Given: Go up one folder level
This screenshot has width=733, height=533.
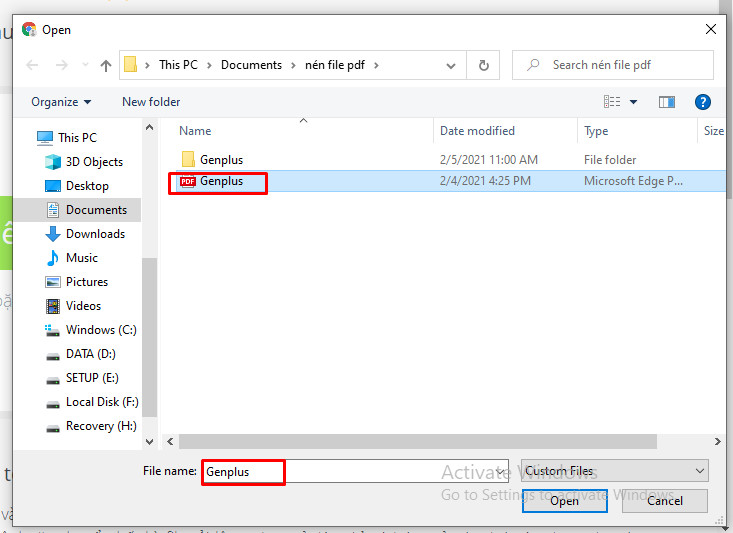Looking at the screenshot, I should [x=106, y=65].
